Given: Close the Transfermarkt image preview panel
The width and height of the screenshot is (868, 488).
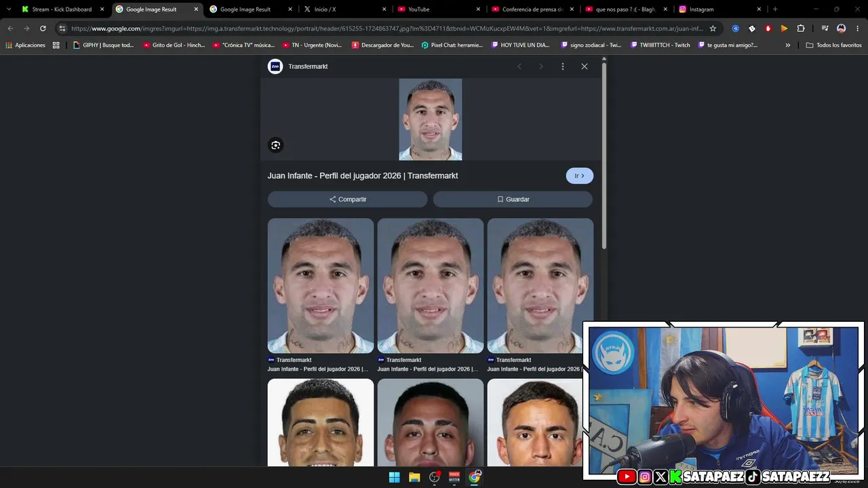Looking at the screenshot, I should [585, 66].
